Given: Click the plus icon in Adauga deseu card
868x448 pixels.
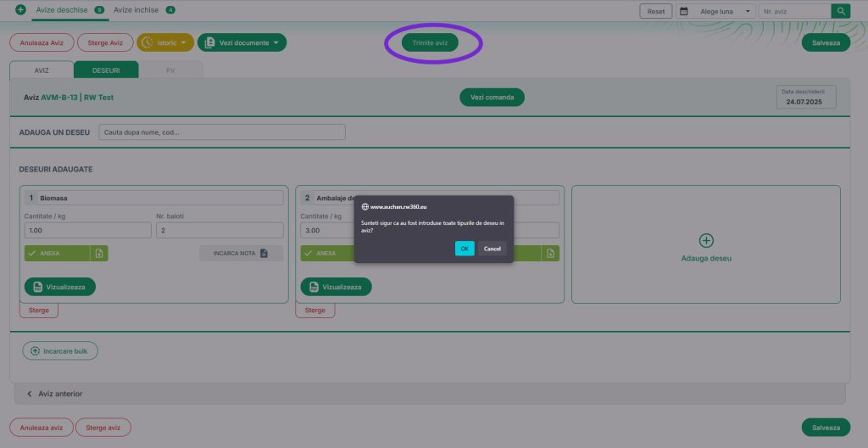Looking at the screenshot, I should point(706,241).
